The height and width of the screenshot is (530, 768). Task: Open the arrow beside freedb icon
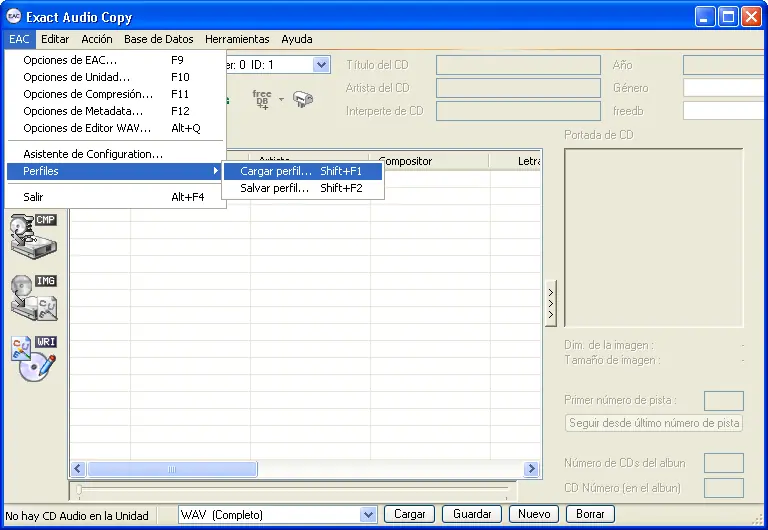click(x=281, y=99)
